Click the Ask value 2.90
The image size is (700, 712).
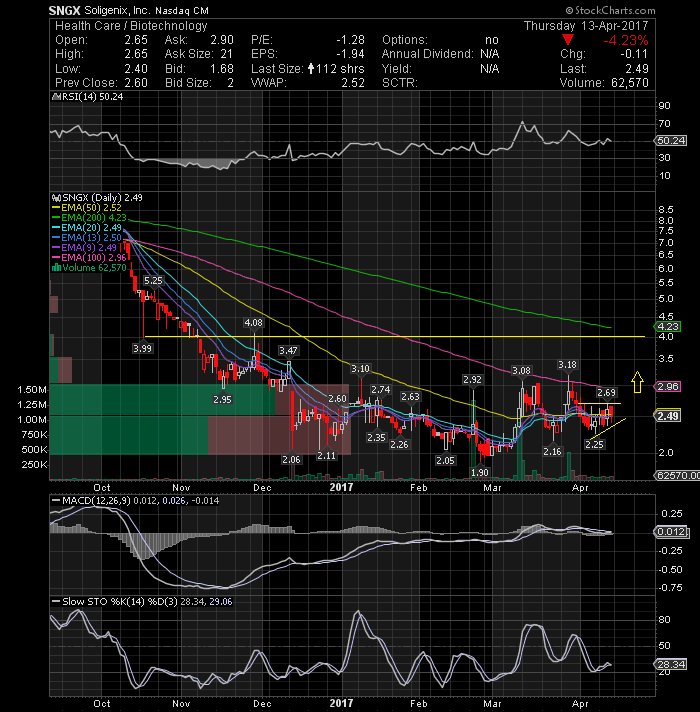[222, 40]
